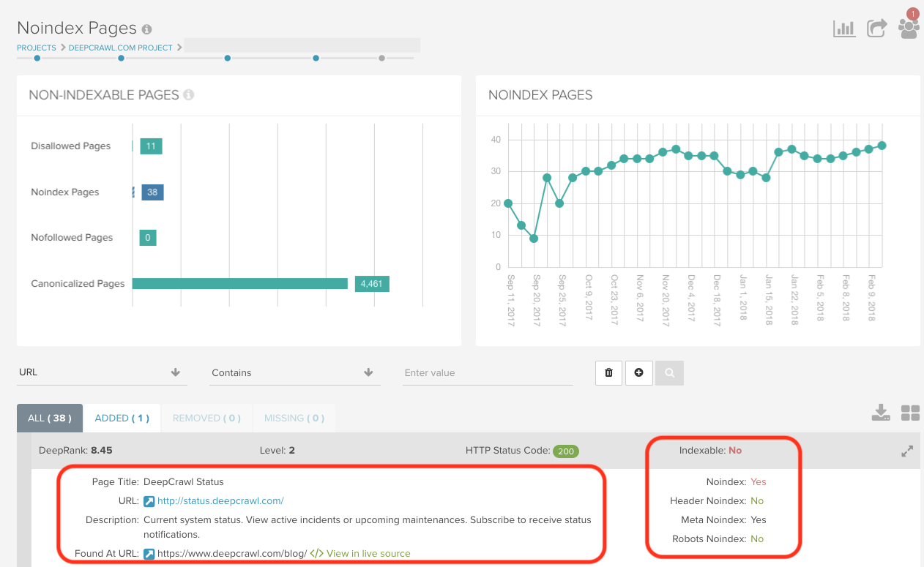
Task: Click the lowest chart point near Sep 20, 2017
Action: tap(534, 239)
